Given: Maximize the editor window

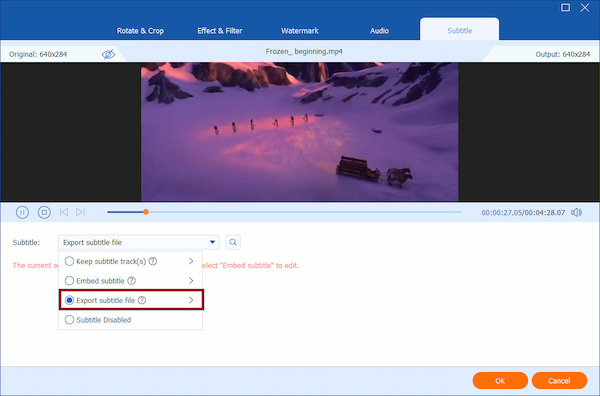Looking at the screenshot, I should [565, 8].
